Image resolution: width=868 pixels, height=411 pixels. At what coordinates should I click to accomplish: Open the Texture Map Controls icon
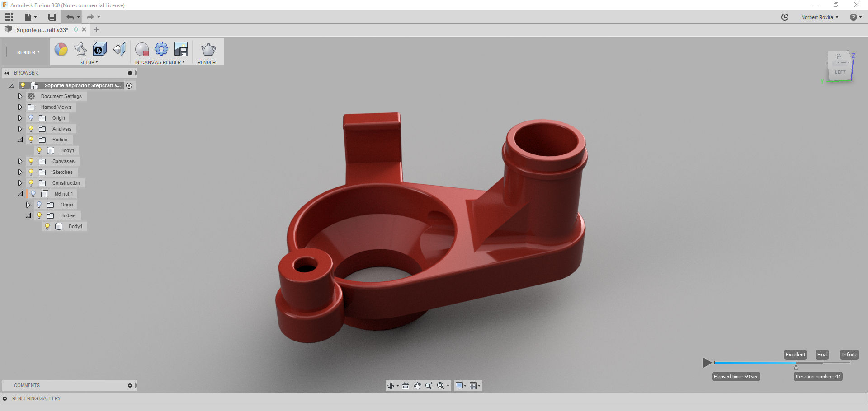[119, 49]
